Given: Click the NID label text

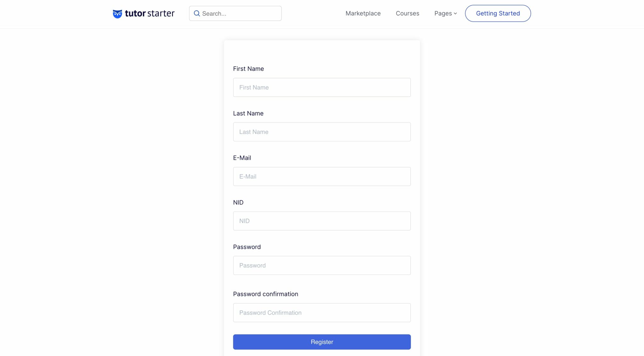Looking at the screenshot, I should click(238, 202).
